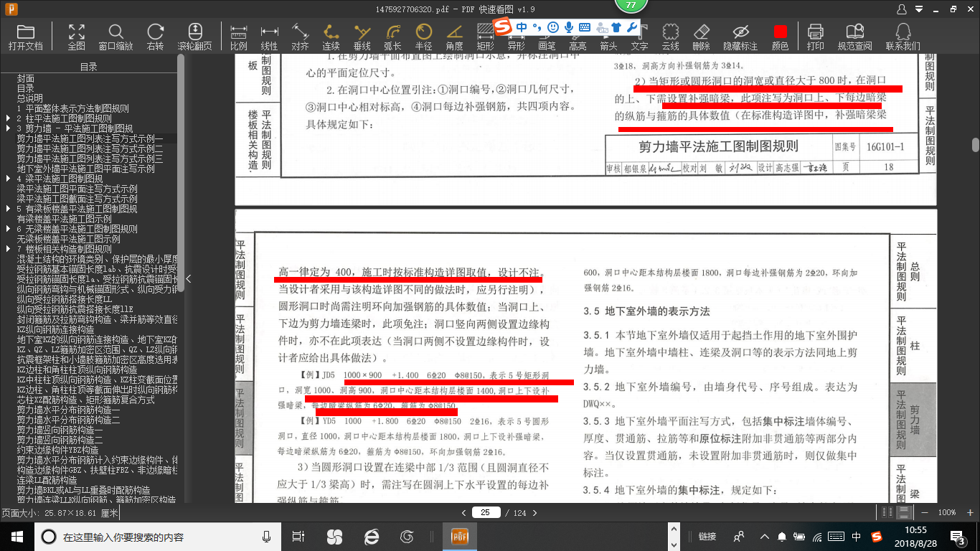Go to the previous page arrow
The image size is (980, 551).
[x=464, y=512]
